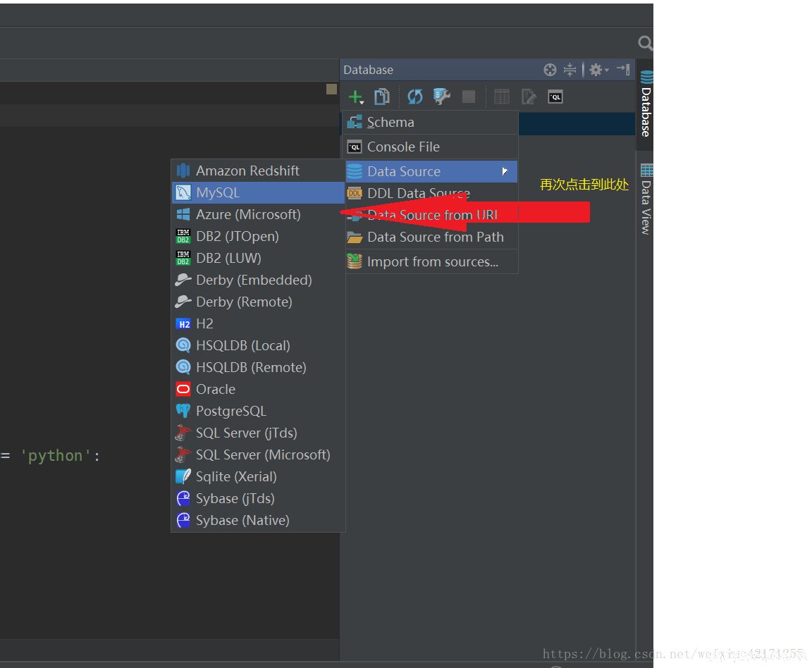Expand the Data Source submenu arrow
Screen dimensions: 812x668
pos(506,171)
